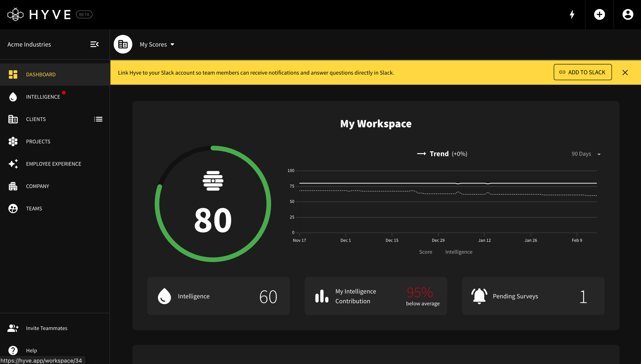
Task: Click the 95% below average text
Action: (x=423, y=297)
